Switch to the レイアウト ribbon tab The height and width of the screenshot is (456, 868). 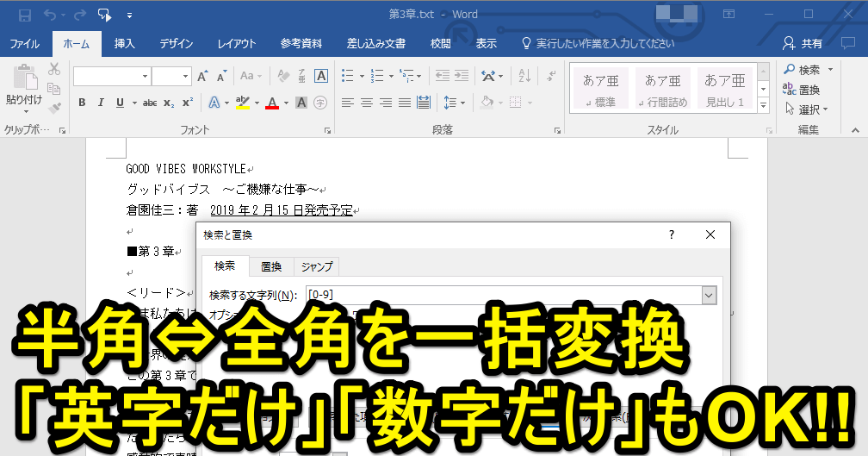237,44
